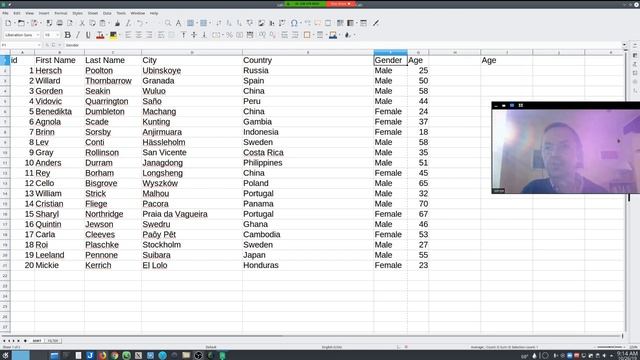Open the Sheet menu
This screenshot has width=640, height=360.
click(93, 13)
